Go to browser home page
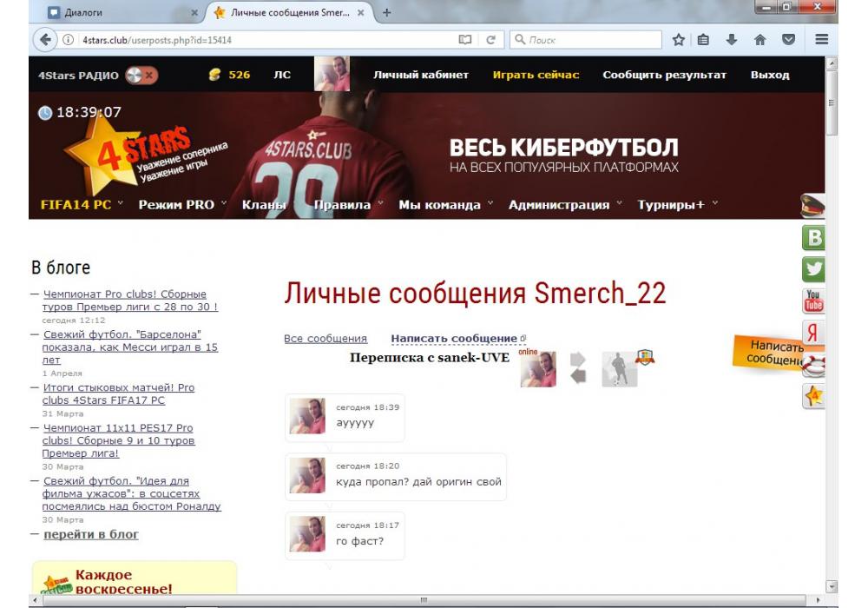The image size is (868, 608). (760, 40)
